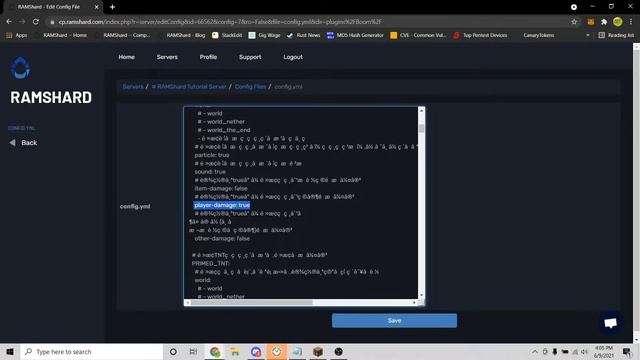Open the Apps bookmark shortcut
Image resolution: width=640 pixels, height=360 pixels.
pos(17,35)
